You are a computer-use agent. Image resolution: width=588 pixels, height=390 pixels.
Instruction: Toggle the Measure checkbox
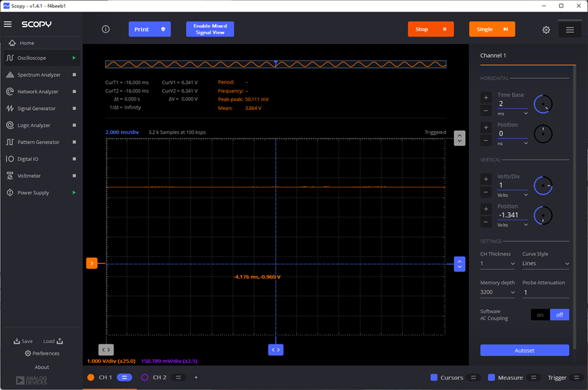[491, 377]
